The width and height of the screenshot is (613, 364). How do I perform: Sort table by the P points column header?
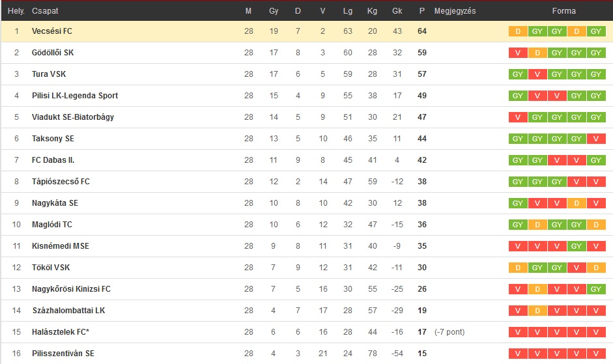click(422, 11)
